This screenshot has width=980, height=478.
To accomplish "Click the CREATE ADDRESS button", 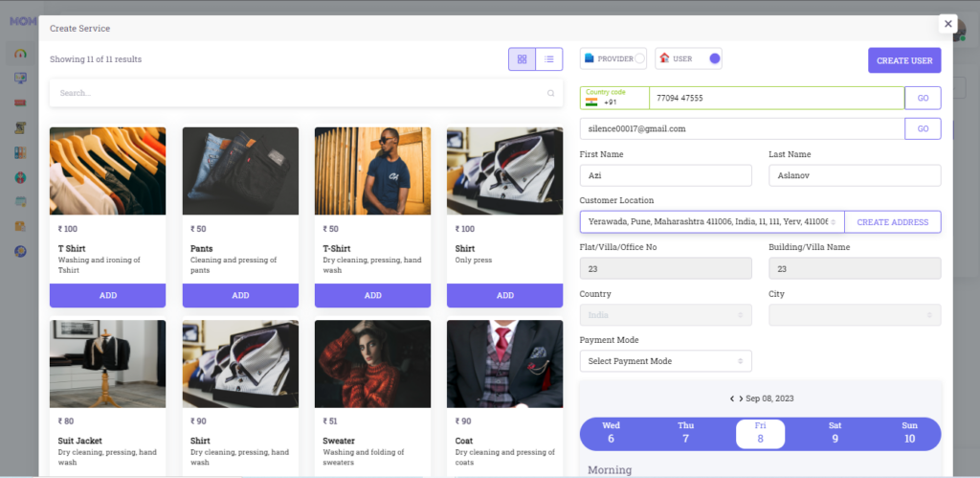I will [x=893, y=222].
